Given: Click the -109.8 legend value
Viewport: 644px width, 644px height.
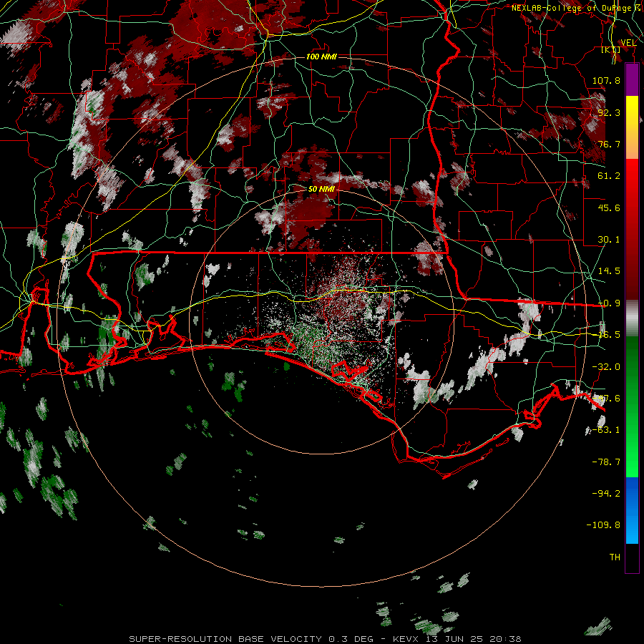Looking at the screenshot, I should 603,525.
